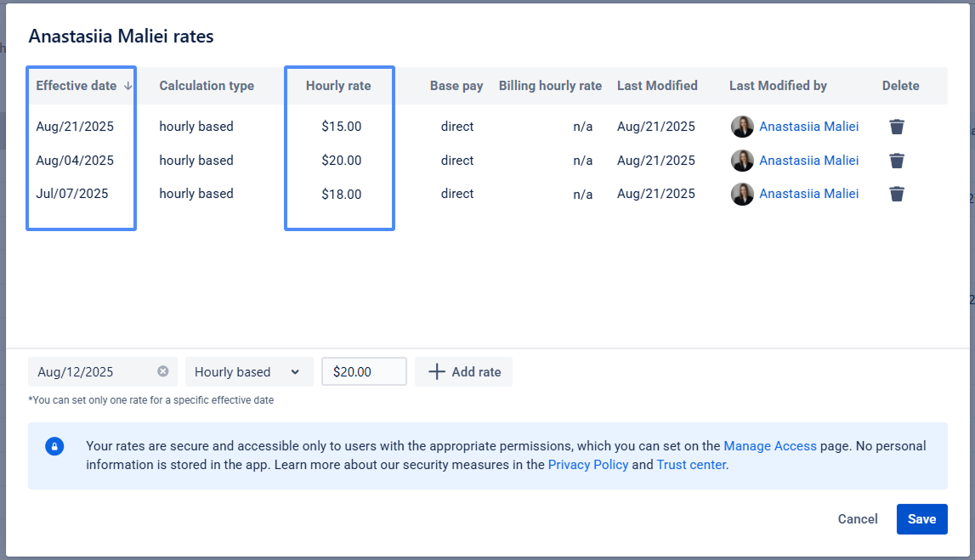Image resolution: width=975 pixels, height=560 pixels.
Task: Click the blue lock security icon
Action: 54,446
